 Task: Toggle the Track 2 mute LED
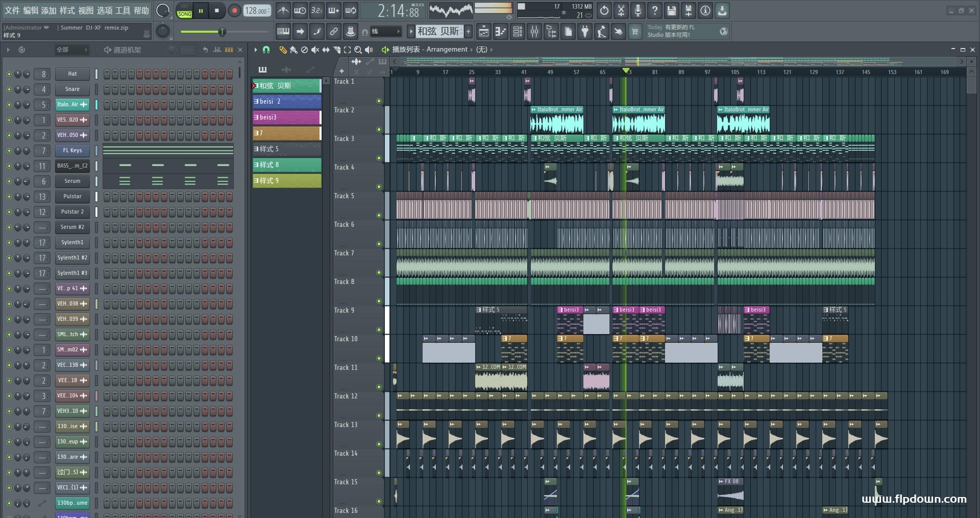click(x=379, y=130)
